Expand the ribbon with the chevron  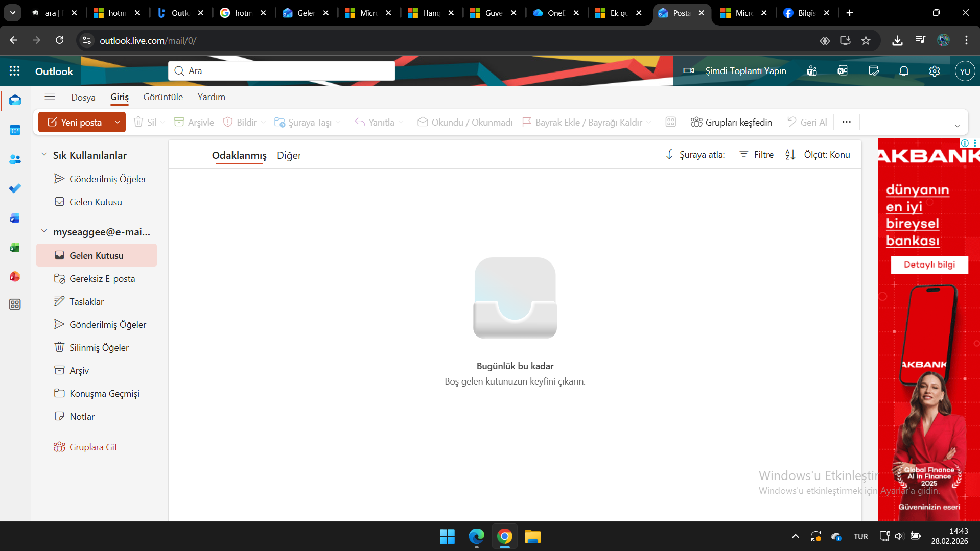(x=958, y=126)
